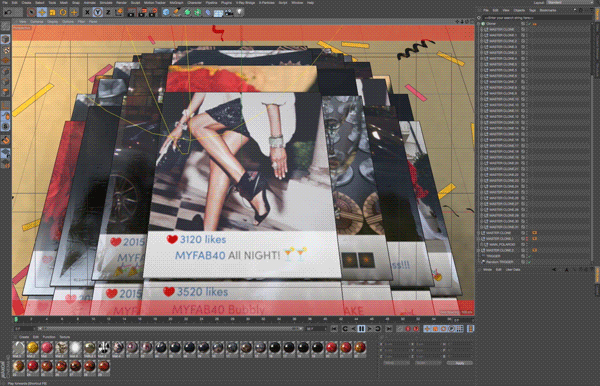Add a Cube primitive object
This screenshot has height=386, width=600.
point(166,12)
